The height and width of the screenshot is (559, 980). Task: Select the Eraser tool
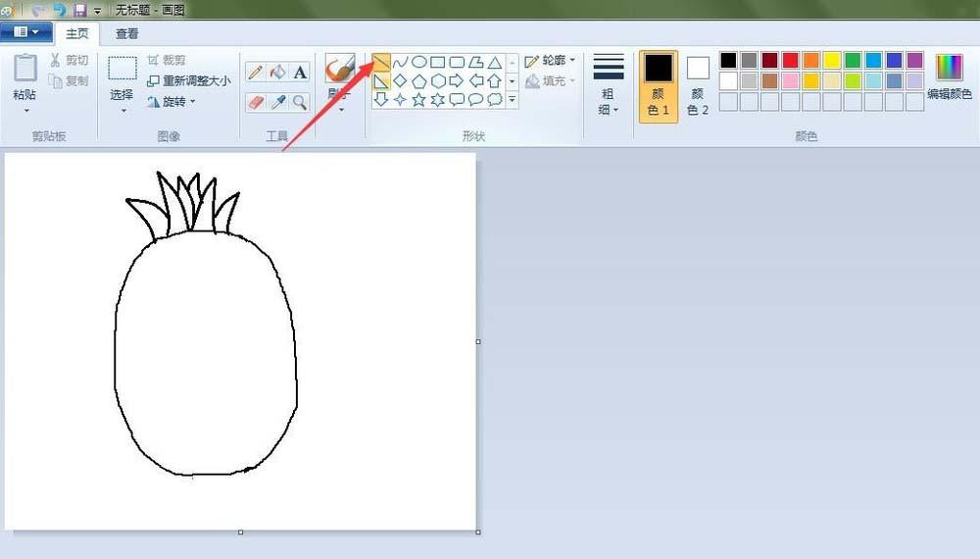[x=255, y=101]
